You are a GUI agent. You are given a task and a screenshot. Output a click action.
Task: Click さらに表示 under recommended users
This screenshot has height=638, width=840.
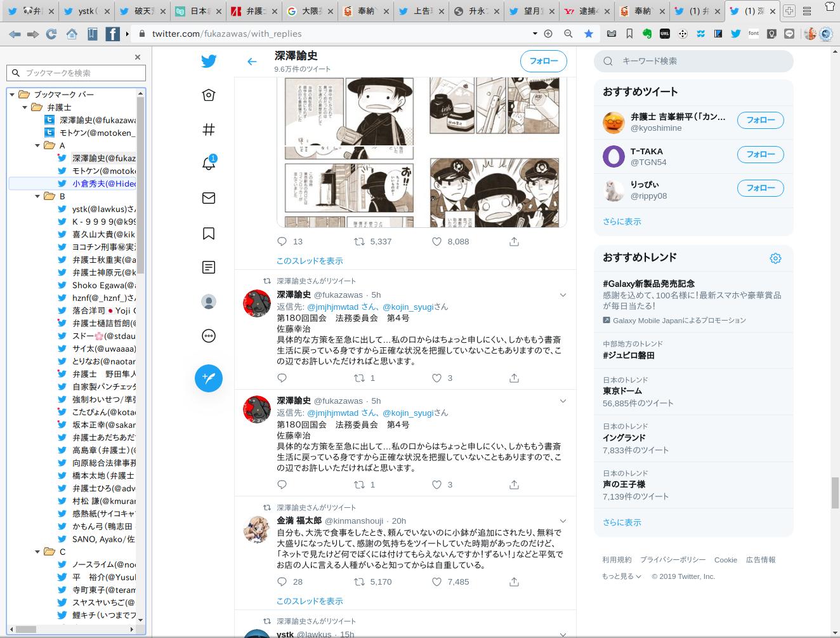[622, 222]
